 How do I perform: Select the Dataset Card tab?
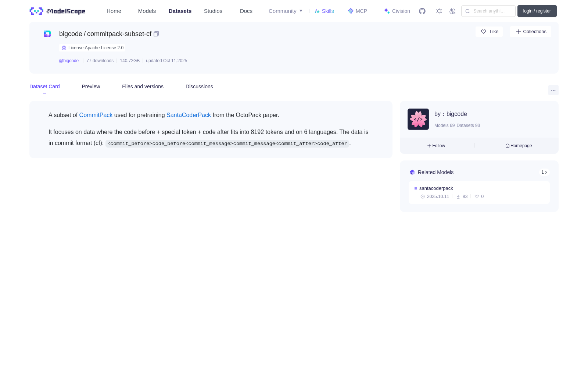point(44,86)
